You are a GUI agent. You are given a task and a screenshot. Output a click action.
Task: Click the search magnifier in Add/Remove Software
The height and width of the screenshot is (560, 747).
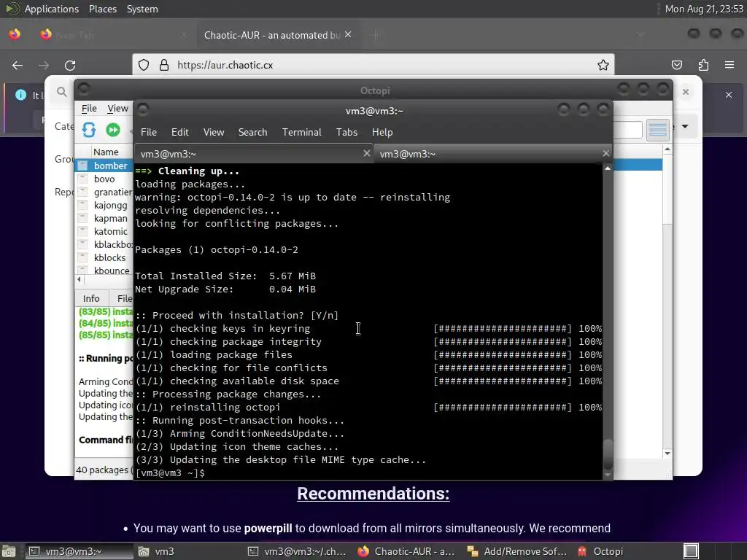[62, 91]
